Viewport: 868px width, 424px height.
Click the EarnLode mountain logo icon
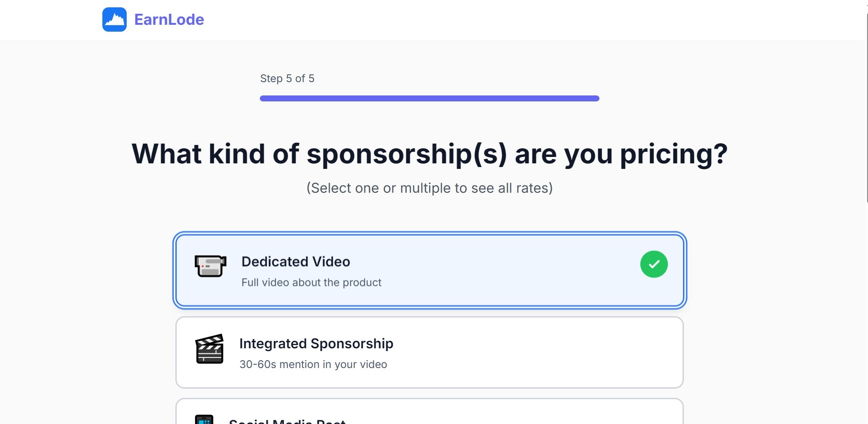tap(114, 19)
